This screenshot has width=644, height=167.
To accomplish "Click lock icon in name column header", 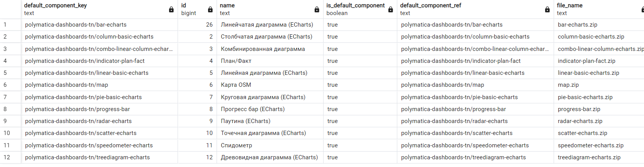I will tap(317, 10).
